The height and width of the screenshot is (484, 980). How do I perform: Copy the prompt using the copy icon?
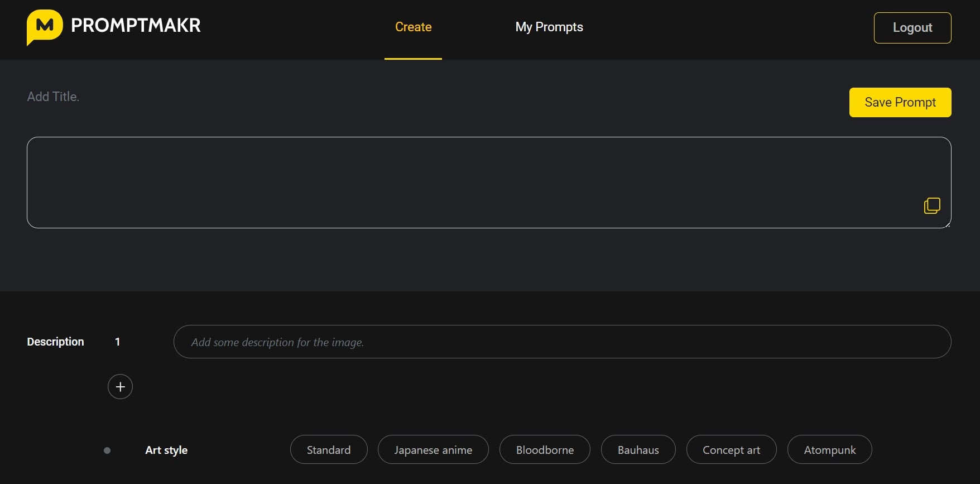click(x=931, y=206)
